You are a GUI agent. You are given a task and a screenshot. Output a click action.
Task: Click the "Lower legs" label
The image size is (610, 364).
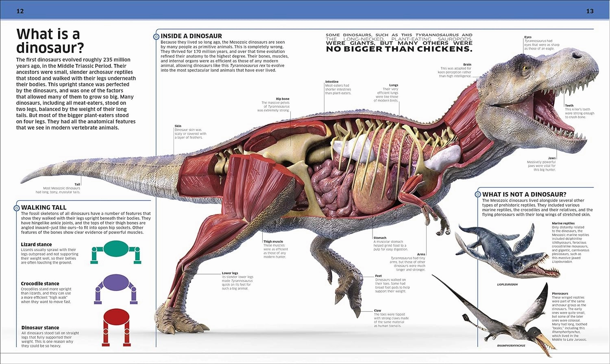[x=230, y=273]
